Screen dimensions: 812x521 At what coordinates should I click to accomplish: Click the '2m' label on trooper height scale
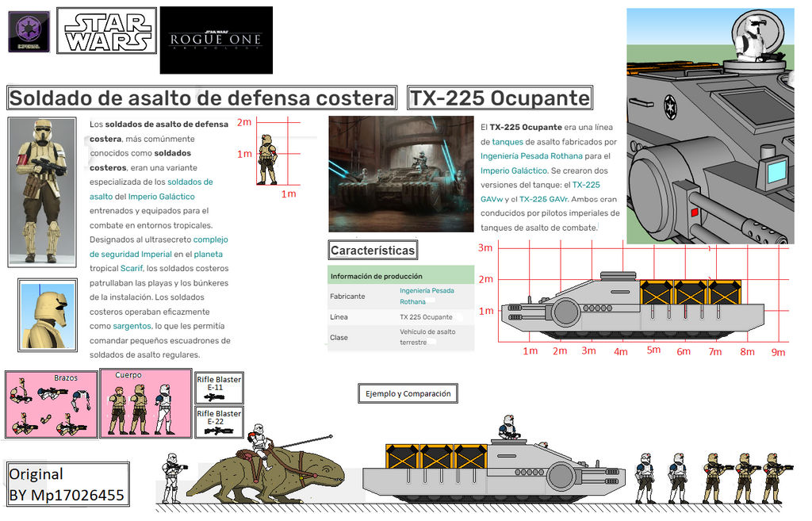[244, 122]
